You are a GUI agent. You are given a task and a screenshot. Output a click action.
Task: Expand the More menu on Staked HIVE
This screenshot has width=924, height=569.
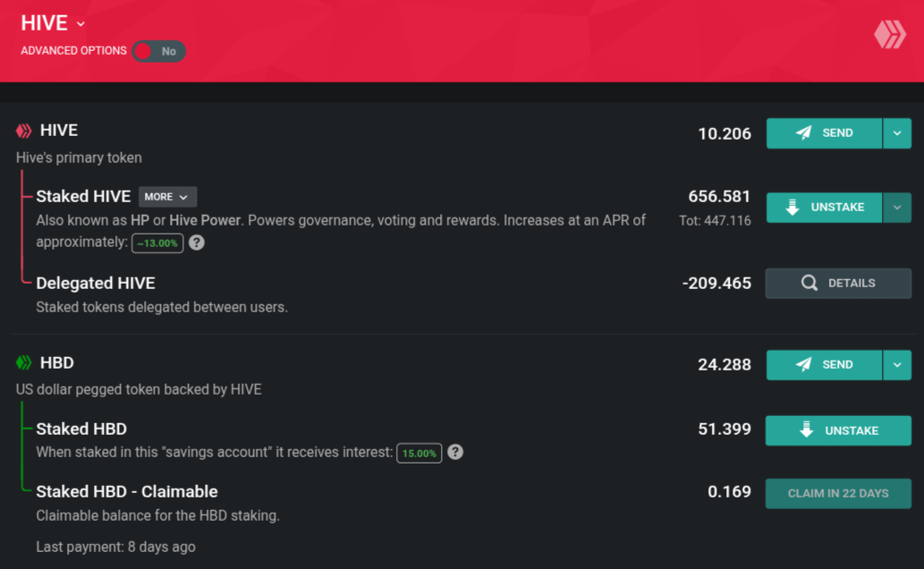[x=167, y=197]
